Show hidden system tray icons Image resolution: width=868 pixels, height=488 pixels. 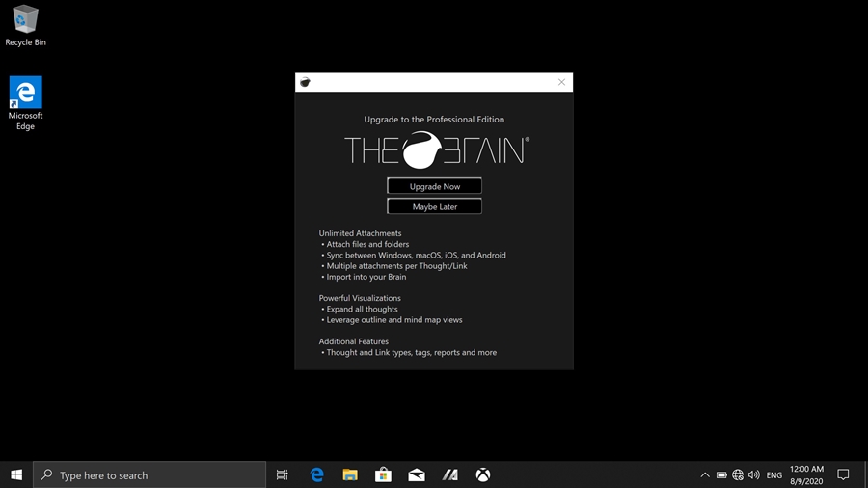click(x=705, y=474)
